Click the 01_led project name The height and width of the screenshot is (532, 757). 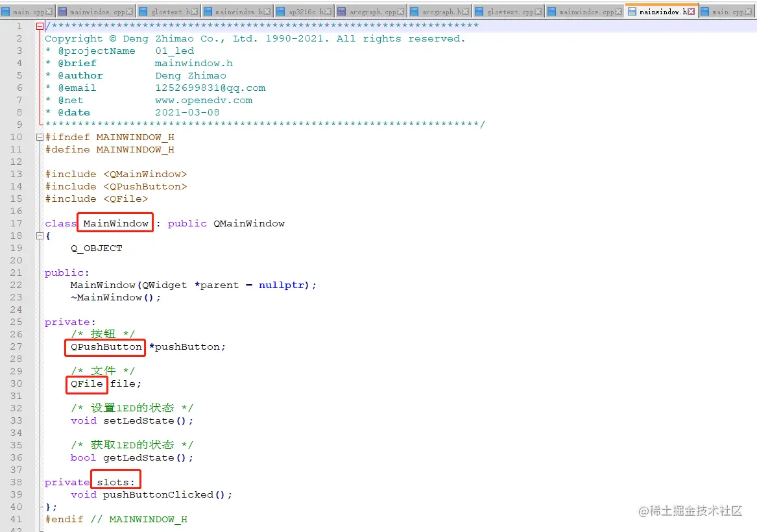coord(174,51)
